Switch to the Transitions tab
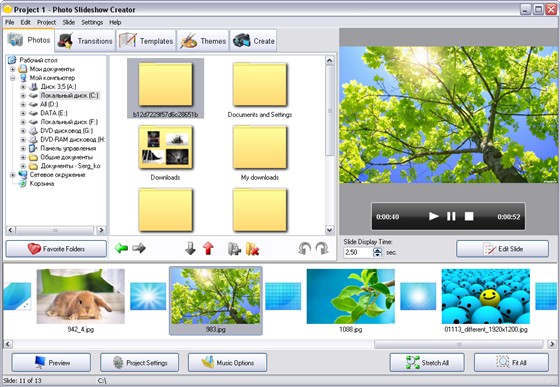 pos(85,41)
